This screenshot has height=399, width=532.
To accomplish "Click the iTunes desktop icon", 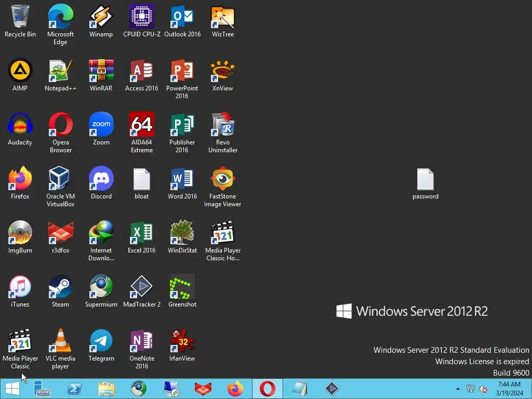I will (20, 291).
